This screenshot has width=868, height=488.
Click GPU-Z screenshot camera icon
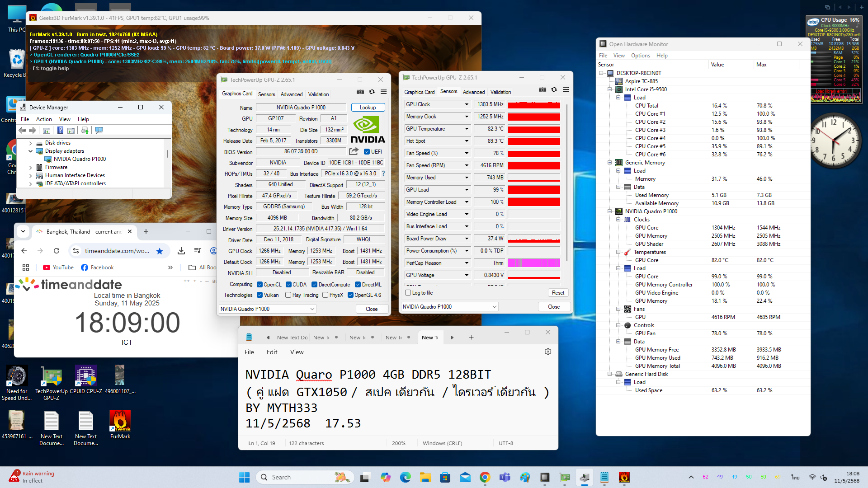(360, 92)
